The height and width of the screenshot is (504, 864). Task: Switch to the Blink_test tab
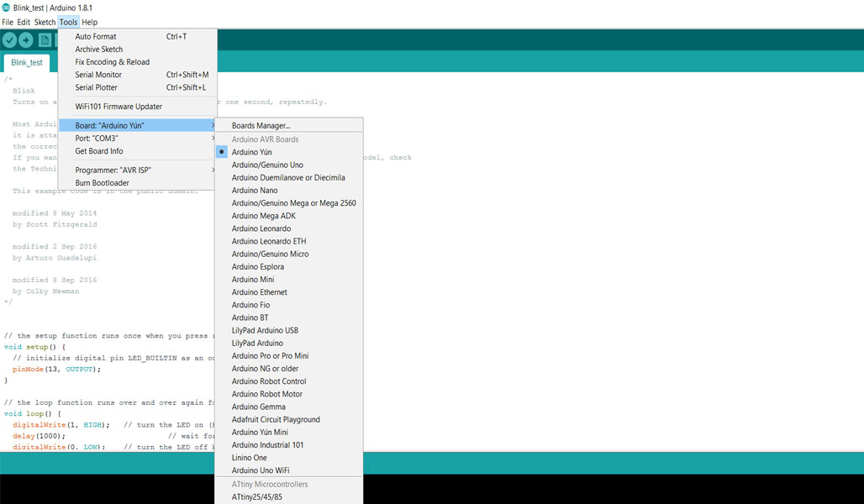point(26,63)
